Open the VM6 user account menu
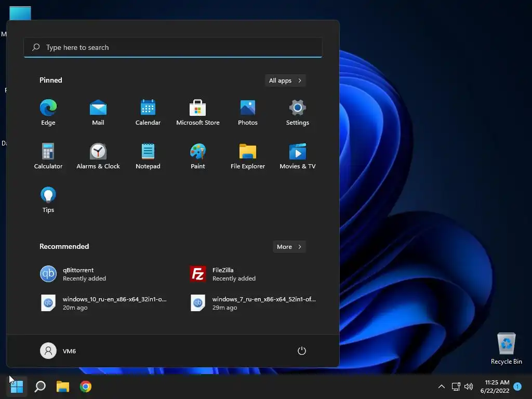This screenshot has height=399, width=532. click(58, 351)
